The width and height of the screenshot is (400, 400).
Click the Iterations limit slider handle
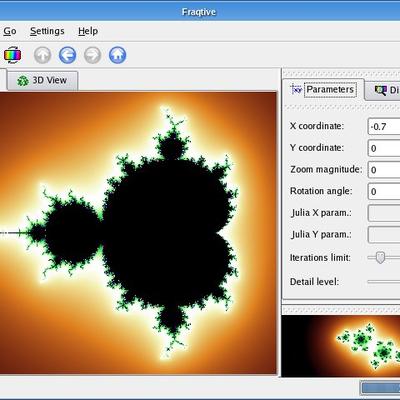pos(380,257)
